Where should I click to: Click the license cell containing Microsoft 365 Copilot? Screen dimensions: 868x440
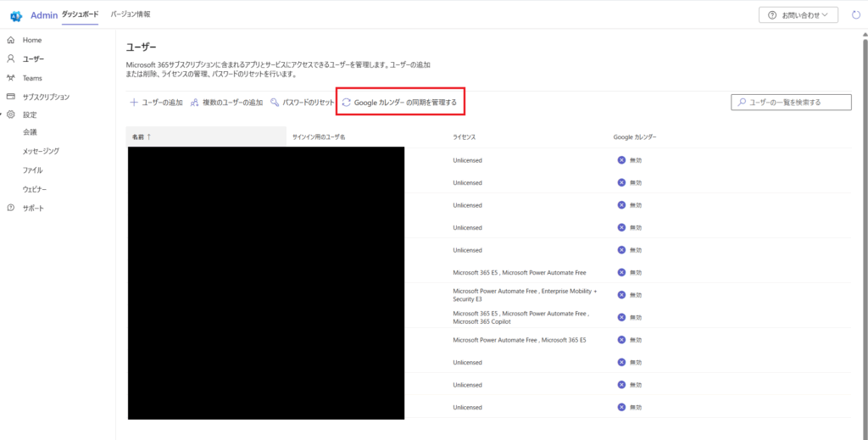coord(520,318)
